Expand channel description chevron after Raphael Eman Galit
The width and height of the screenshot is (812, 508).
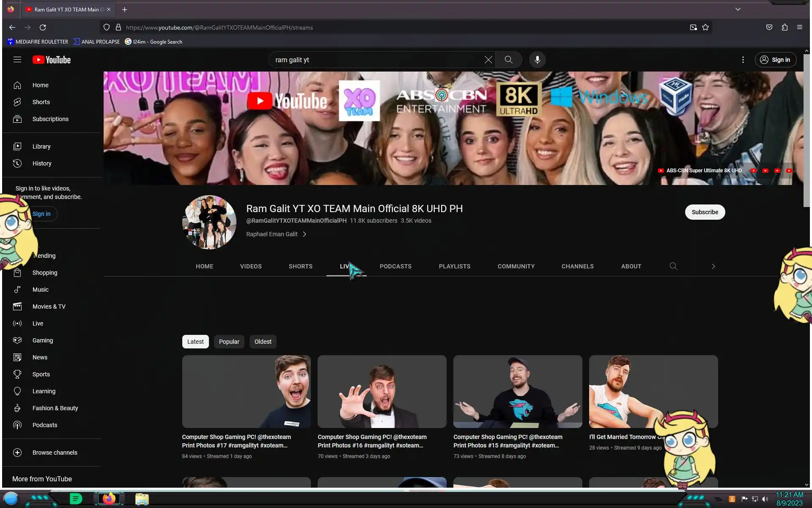[304, 234]
